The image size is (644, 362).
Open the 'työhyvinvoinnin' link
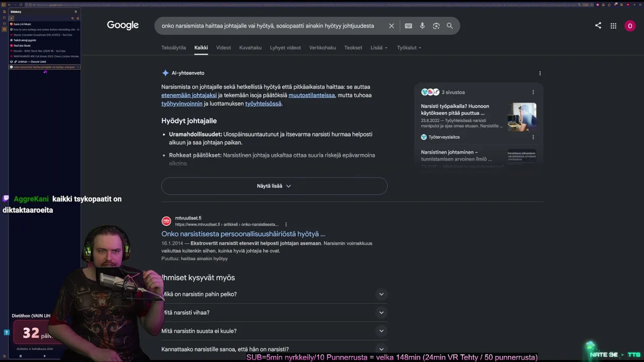pyautogui.click(x=182, y=104)
